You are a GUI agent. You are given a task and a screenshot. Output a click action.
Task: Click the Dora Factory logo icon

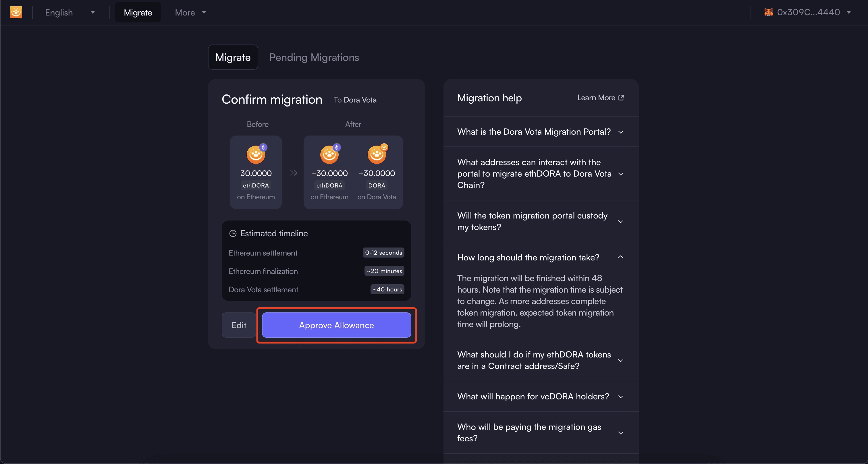[x=16, y=12]
